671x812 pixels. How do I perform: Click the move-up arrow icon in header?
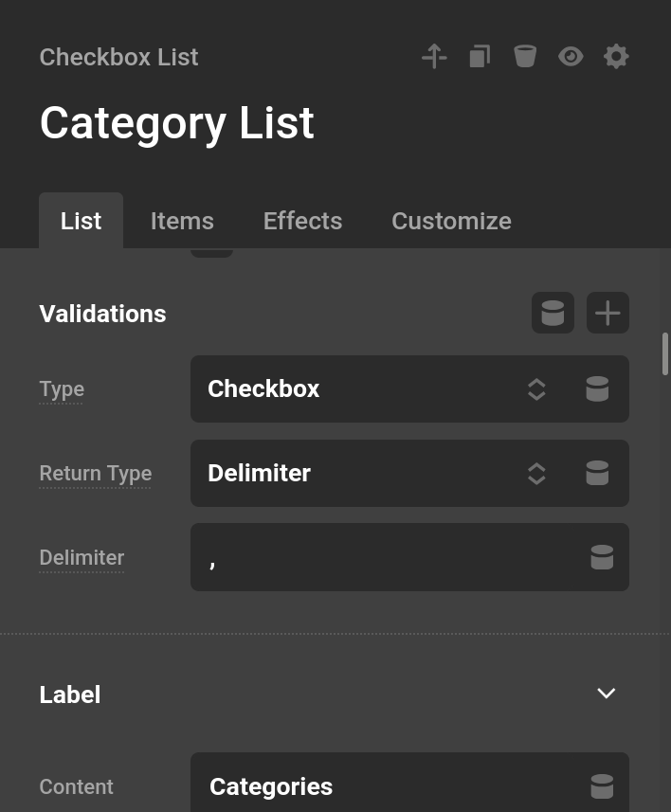[x=434, y=56]
